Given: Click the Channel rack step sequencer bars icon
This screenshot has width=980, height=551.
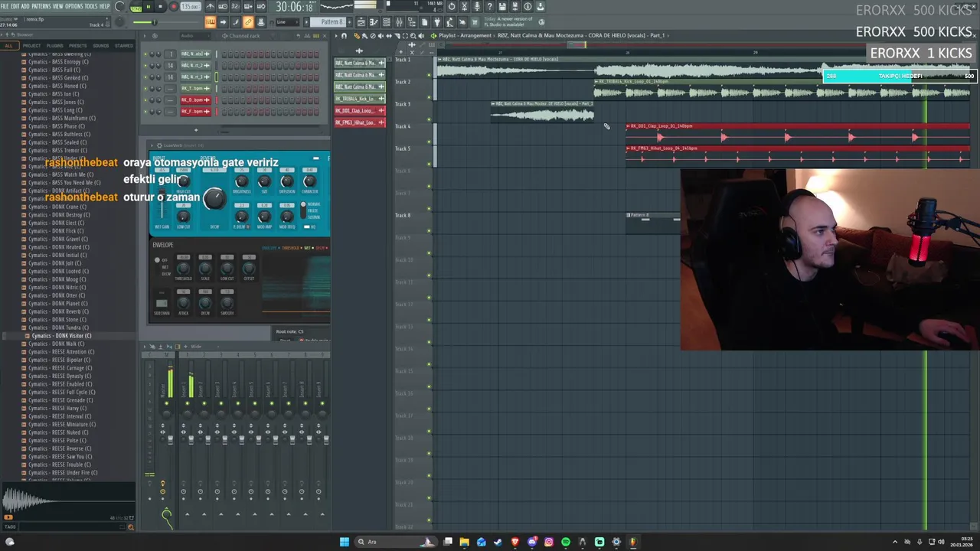Looking at the screenshot, I should point(316,36).
